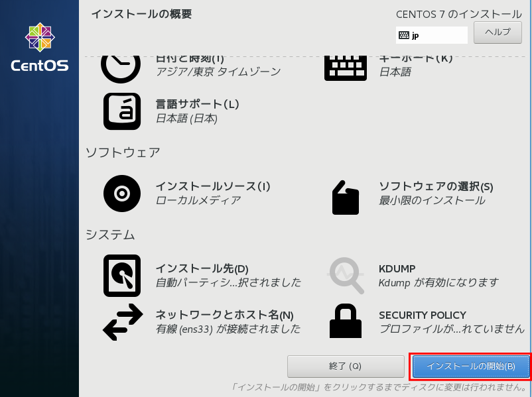Click the システム section heading
Screen dimensions: 532x397
point(110,235)
